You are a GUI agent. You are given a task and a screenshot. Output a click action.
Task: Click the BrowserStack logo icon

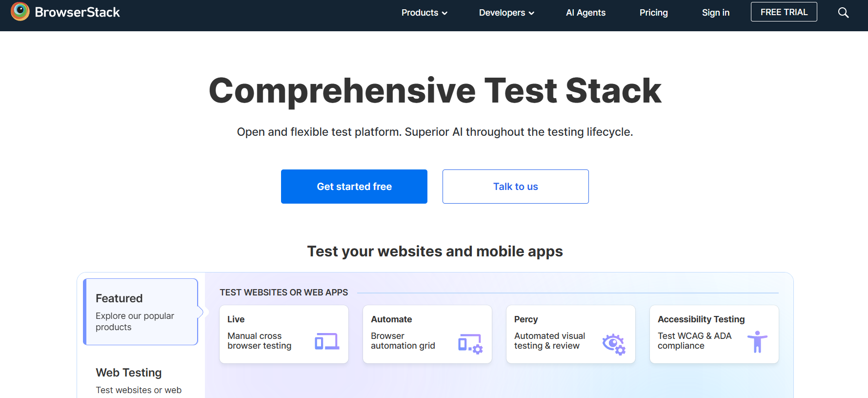tap(20, 12)
